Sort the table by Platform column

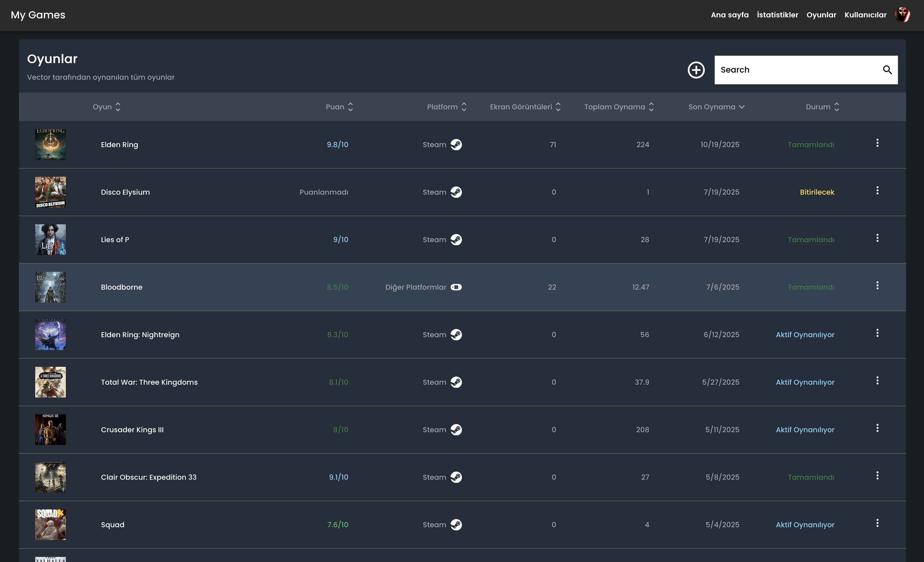pyautogui.click(x=447, y=107)
